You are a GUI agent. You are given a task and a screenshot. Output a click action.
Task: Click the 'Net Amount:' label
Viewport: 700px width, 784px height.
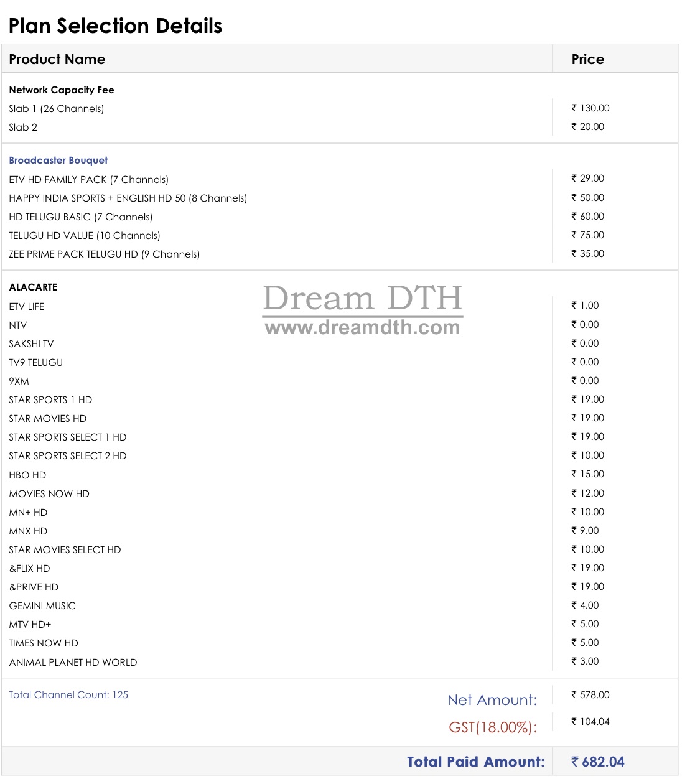(492, 700)
